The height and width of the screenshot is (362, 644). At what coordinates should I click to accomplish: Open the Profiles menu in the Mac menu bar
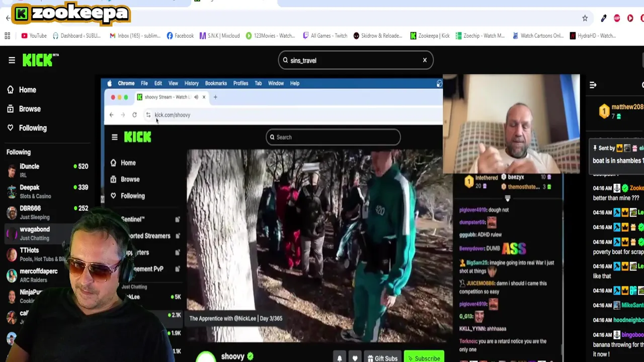click(x=240, y=83)
